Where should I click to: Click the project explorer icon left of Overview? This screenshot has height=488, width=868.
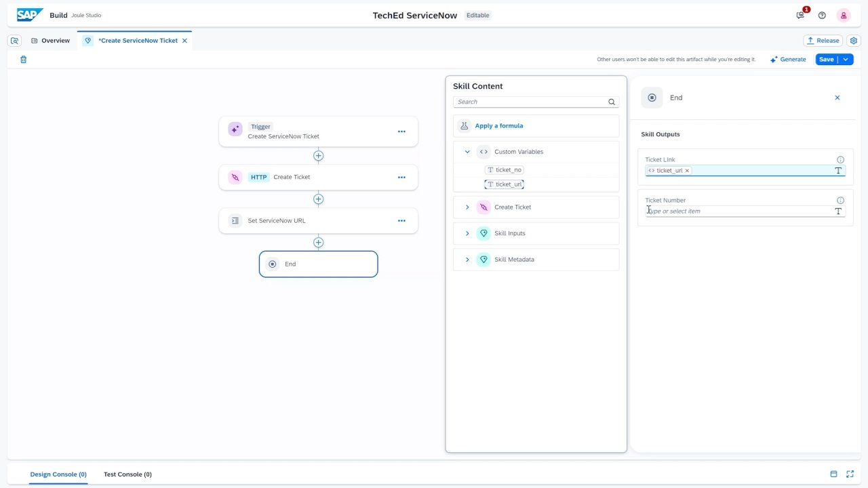(15, 41)
